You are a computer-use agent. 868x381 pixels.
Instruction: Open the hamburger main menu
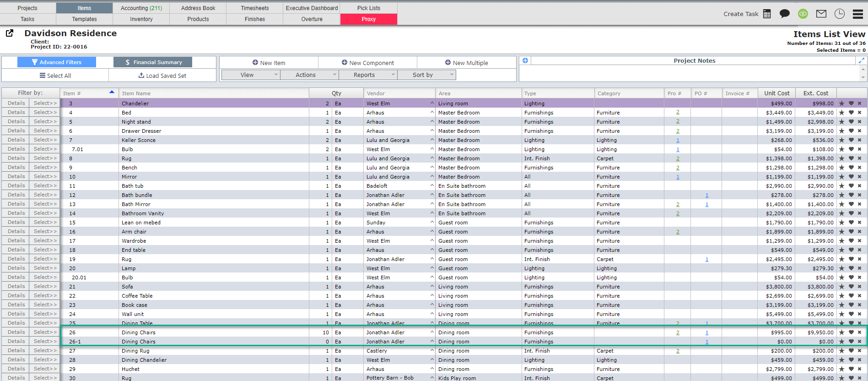tap(858, 14)
